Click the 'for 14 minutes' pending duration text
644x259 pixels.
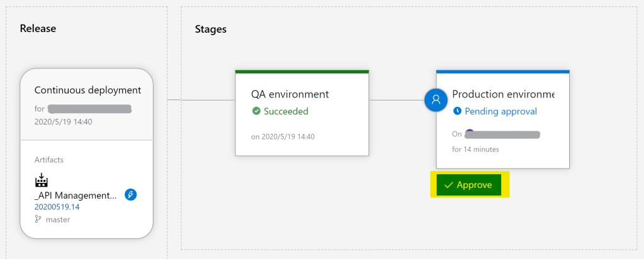coord(475,149)
